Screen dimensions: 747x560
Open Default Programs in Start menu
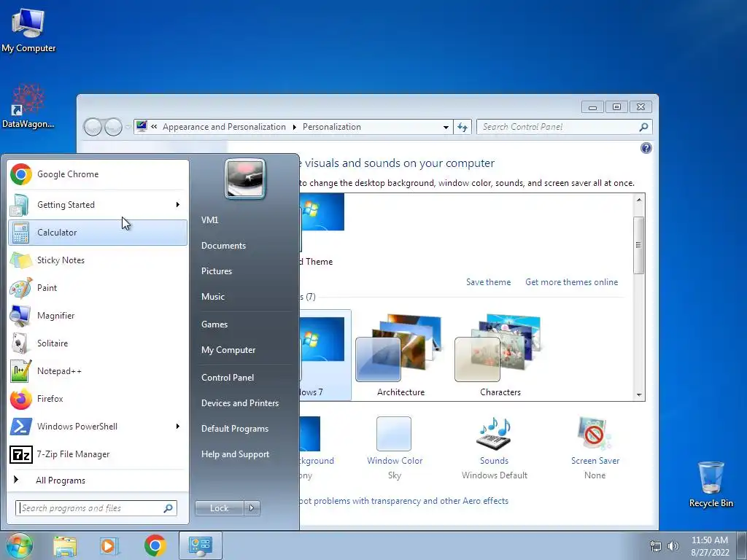pyautogui.click(x=235, y=429)
